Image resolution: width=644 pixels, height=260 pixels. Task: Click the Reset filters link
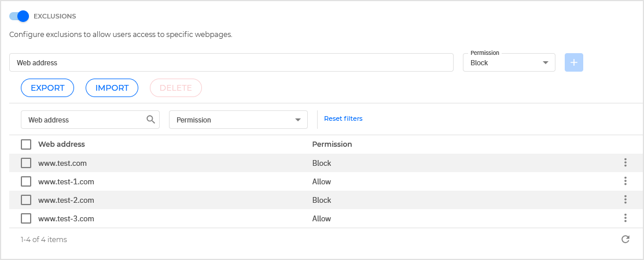(x=343, y=118)
